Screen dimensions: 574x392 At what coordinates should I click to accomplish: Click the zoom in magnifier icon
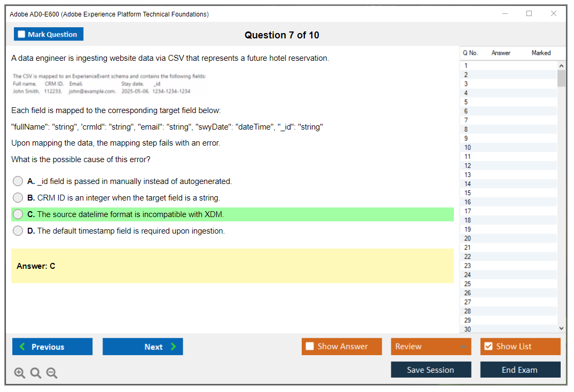click(x=20, y=373)
